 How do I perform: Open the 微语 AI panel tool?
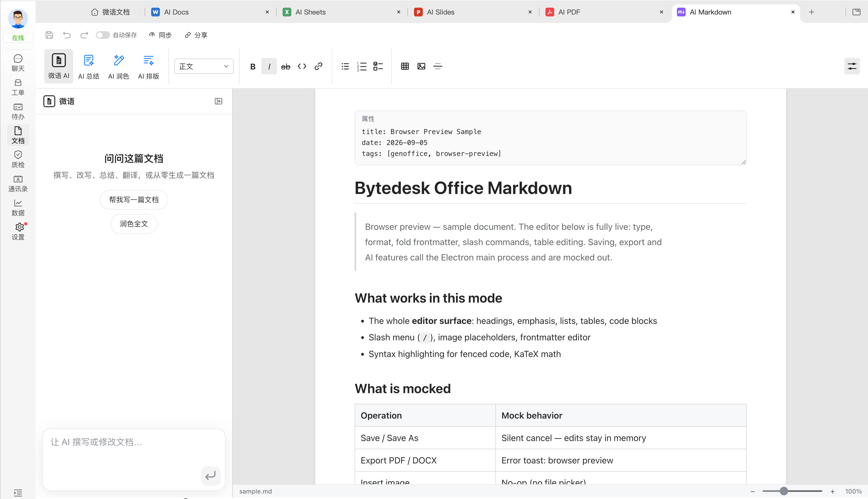(59, 66)
